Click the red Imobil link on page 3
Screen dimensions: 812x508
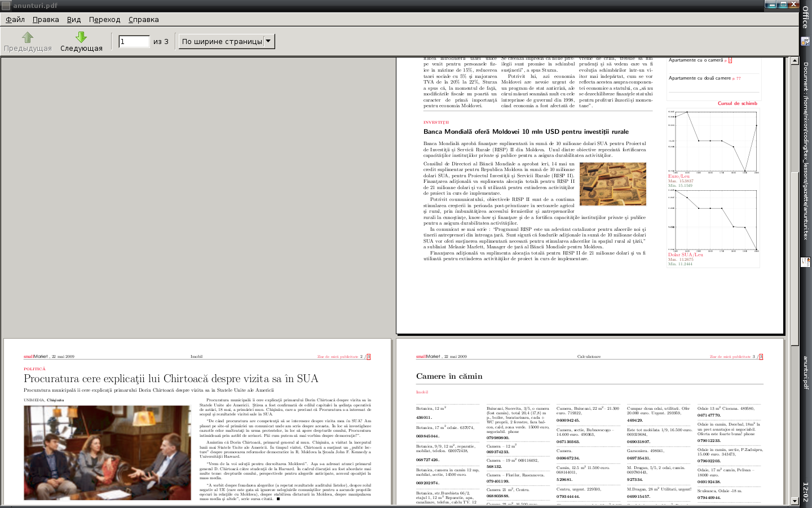422,392
